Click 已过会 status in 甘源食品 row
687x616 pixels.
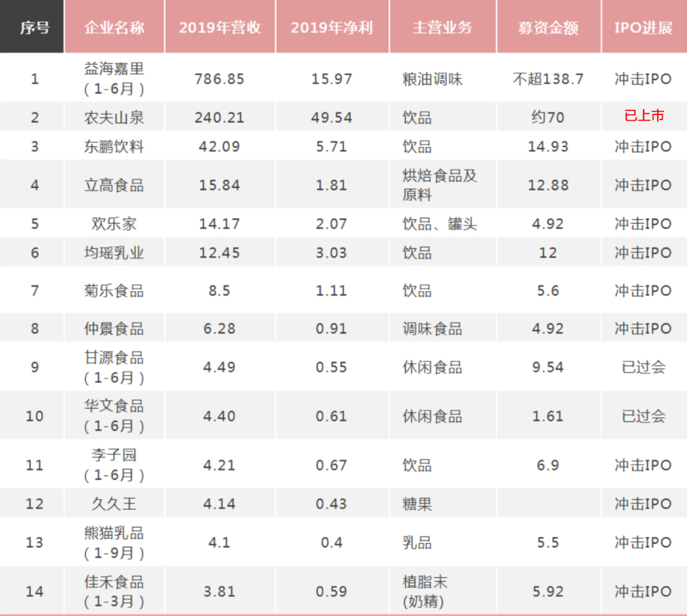[644, 367]
